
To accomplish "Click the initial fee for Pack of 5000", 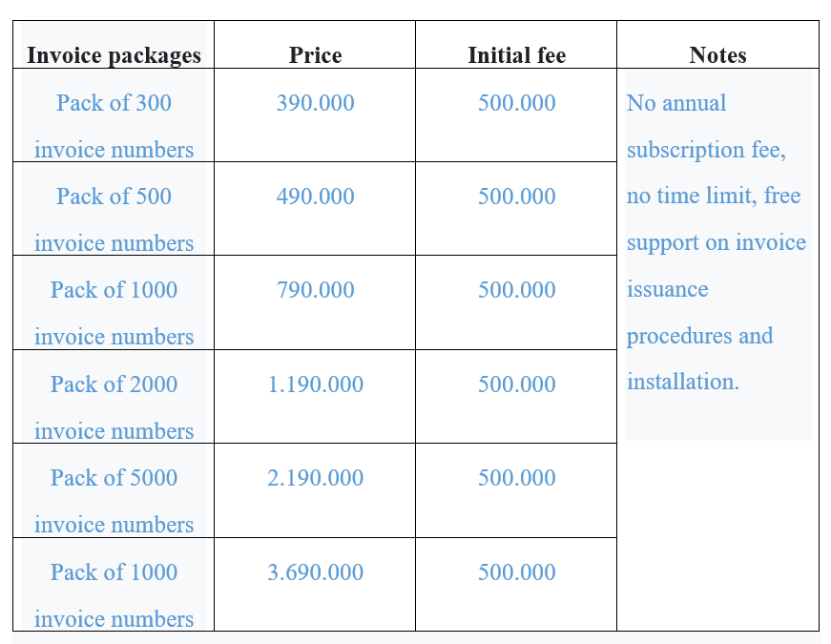I will [x=516, y=478].
